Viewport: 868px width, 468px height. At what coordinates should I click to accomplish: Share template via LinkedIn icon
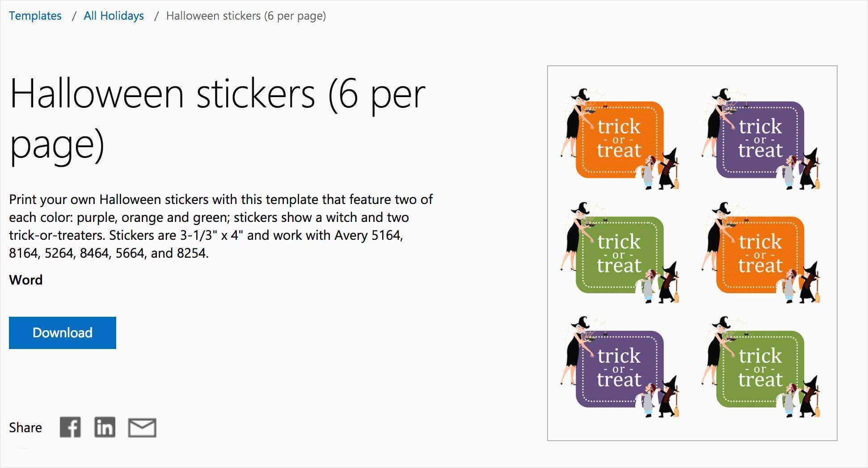(x=105, y=427)
